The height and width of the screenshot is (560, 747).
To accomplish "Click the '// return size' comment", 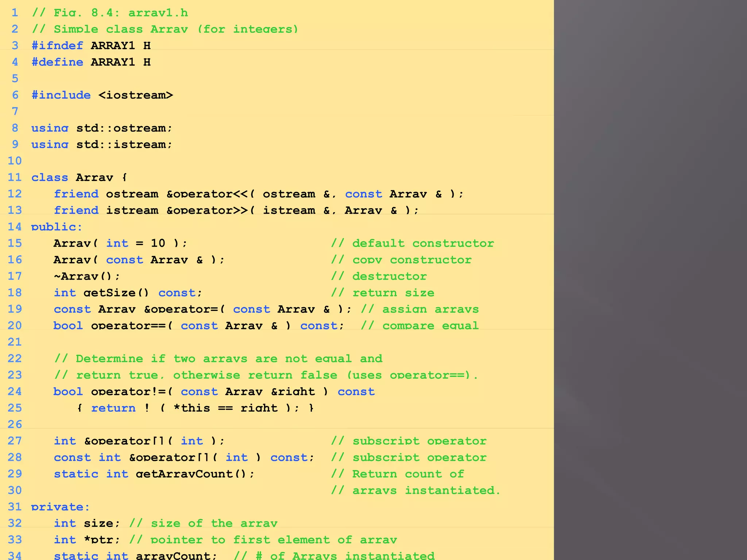I will [383, 293].
